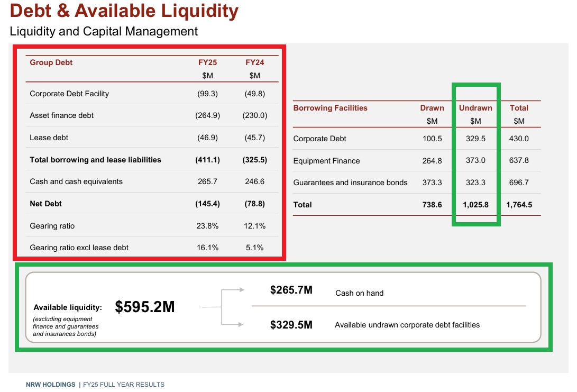This screenshot has height=392, width=577.
Task: Click the 'Borrowing Facilities' table header
Action: (330, 108)
